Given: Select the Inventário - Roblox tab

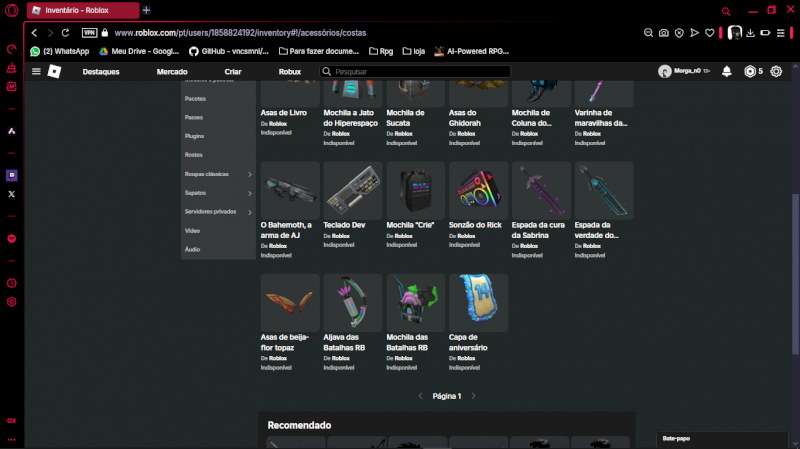Looking at the screenshot, I should (83, 10).
